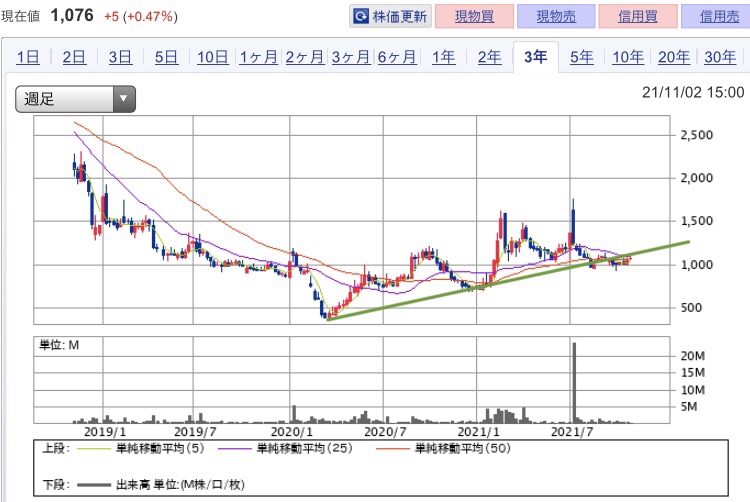The image size is (750, 502).
Task: Click the +5 (+0.47%) change value
Action: 141,17
